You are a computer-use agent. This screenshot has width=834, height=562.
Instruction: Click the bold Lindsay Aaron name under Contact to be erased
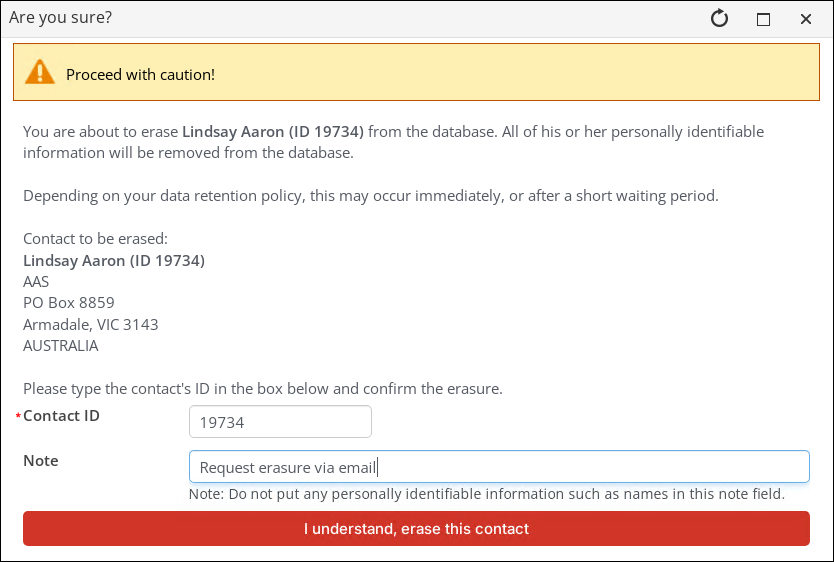point(114,261)
